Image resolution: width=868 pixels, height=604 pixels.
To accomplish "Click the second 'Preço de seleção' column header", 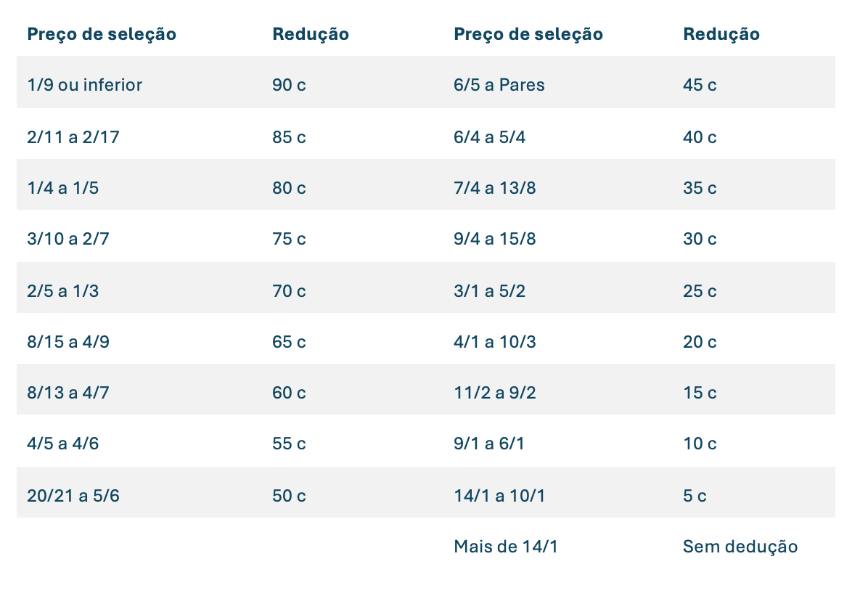I will click(x=528, y=34).
